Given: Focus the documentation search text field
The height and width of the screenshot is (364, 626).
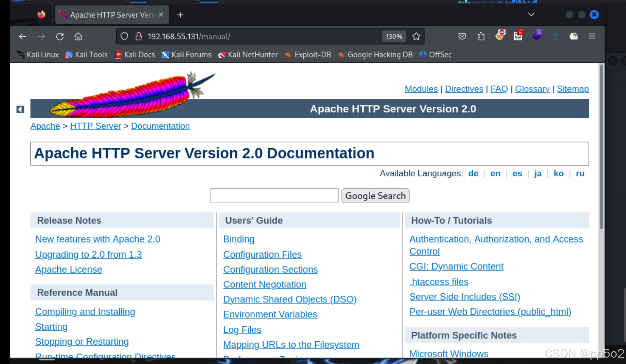Looking at the screenshot, I should tap(274, 195).
